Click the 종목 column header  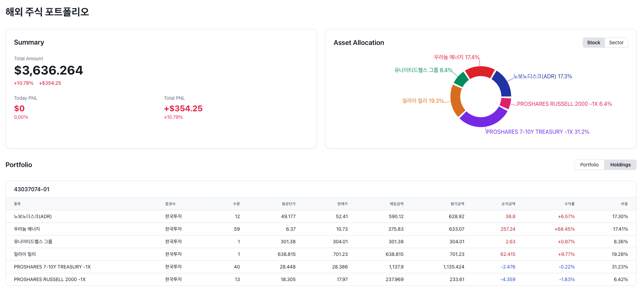(x=17, y=204)
